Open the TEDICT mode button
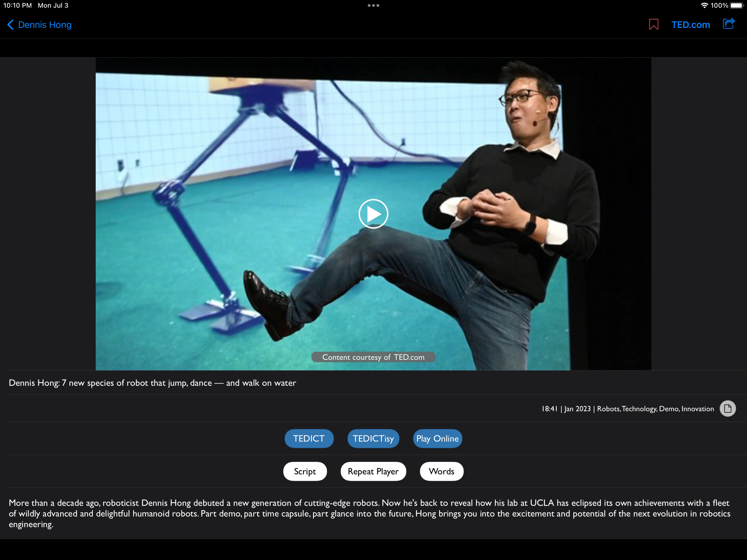The image size is (747, 560). (x=309, y=438)
